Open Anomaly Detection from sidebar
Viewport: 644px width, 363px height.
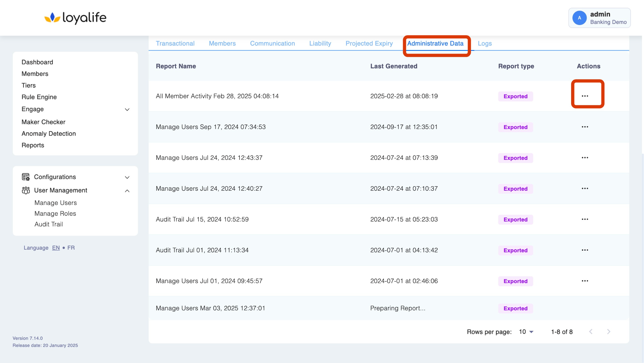[x=49, y=133]
